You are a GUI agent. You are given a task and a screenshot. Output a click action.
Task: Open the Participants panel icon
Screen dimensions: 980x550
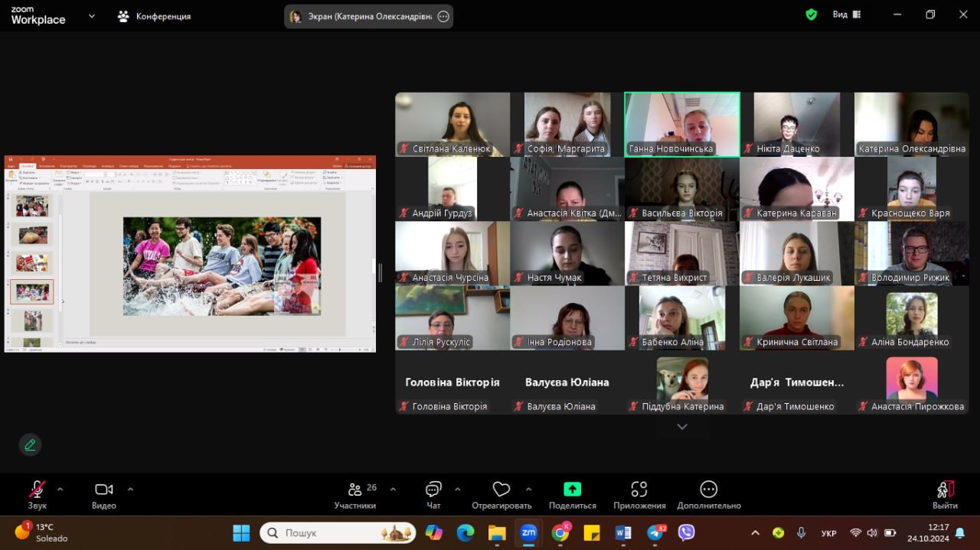(x=355, y=490)
